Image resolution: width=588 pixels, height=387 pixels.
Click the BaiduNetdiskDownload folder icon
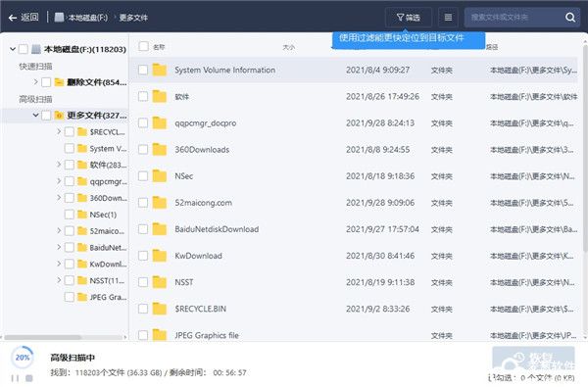pyautogui.click(x=160, y=229)
